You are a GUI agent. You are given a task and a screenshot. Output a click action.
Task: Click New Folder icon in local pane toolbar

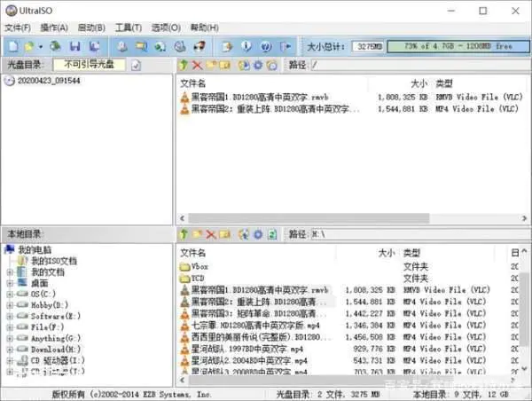pos(198,234)
